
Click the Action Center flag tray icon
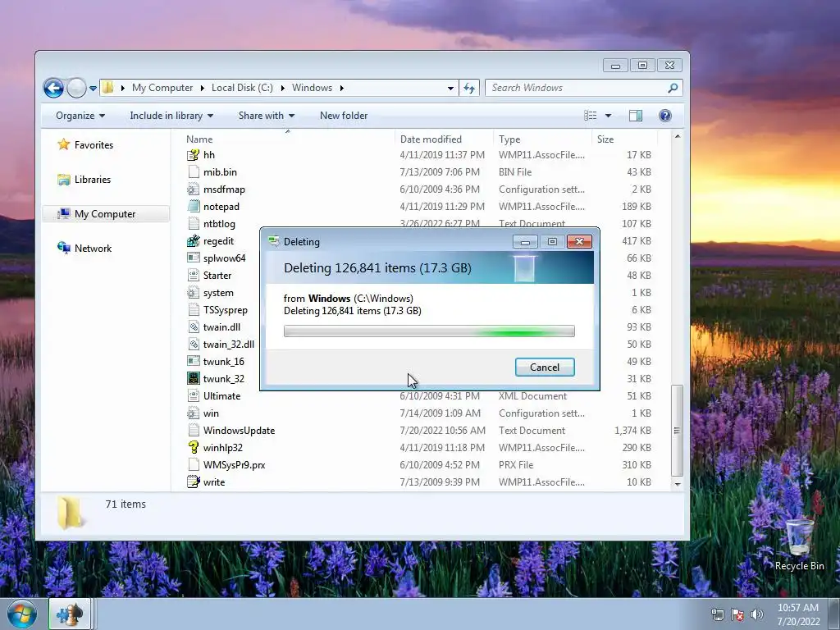pyautogui.click(x=737, y=615)
